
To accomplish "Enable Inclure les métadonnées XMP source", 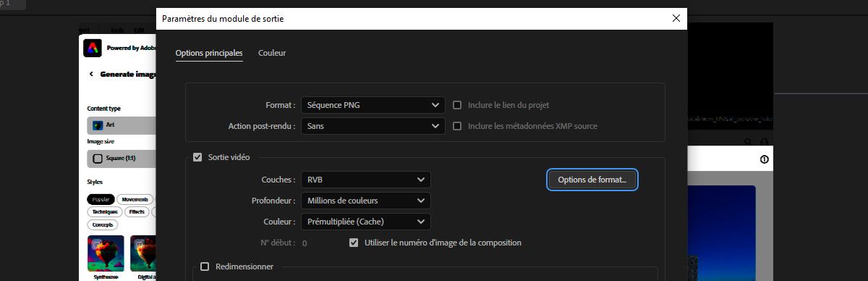I will (457, 126).
